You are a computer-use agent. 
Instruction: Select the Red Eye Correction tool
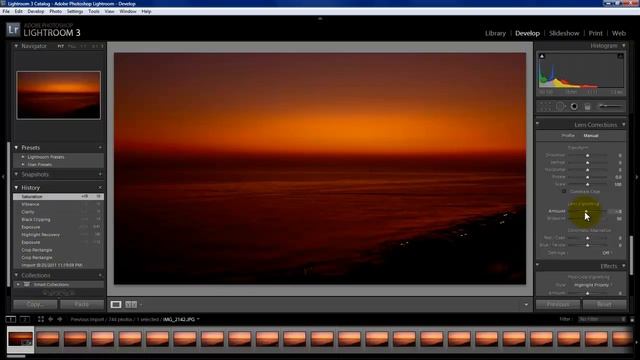click(574, 107)
